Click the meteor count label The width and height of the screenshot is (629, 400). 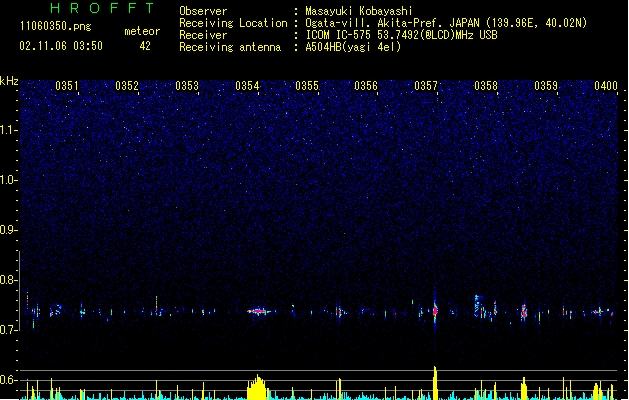coord(142,31)
